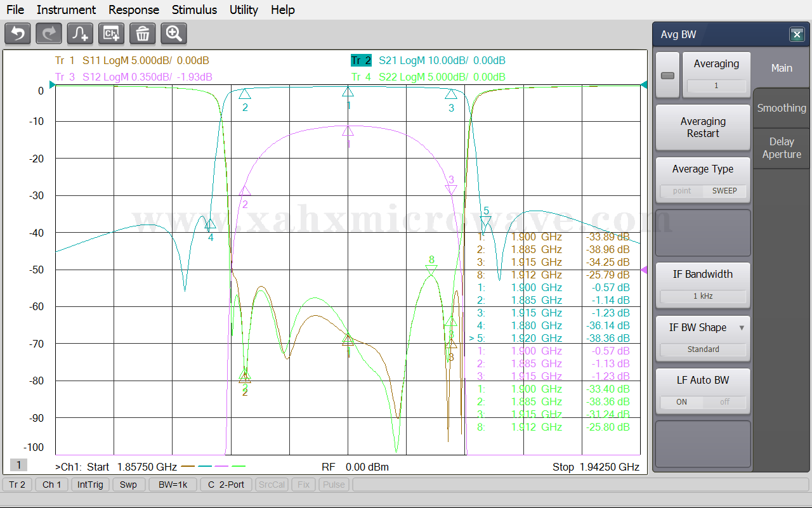Open the Averaging count value field

[x=716, y=86]
